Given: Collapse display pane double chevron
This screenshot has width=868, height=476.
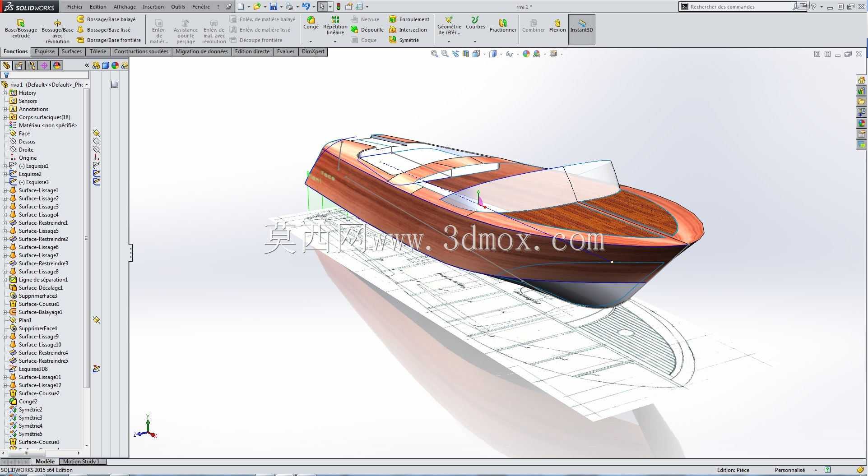Looking at the screenshot, I should pos(87,65).
